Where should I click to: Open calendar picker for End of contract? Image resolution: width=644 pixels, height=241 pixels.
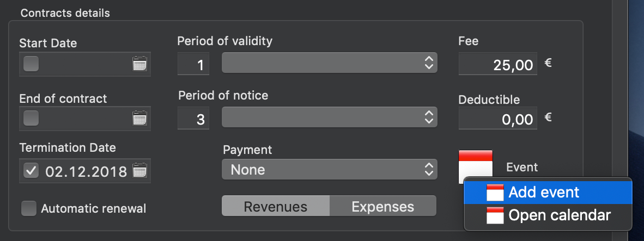pyautogui.click(x=140, y=118)
